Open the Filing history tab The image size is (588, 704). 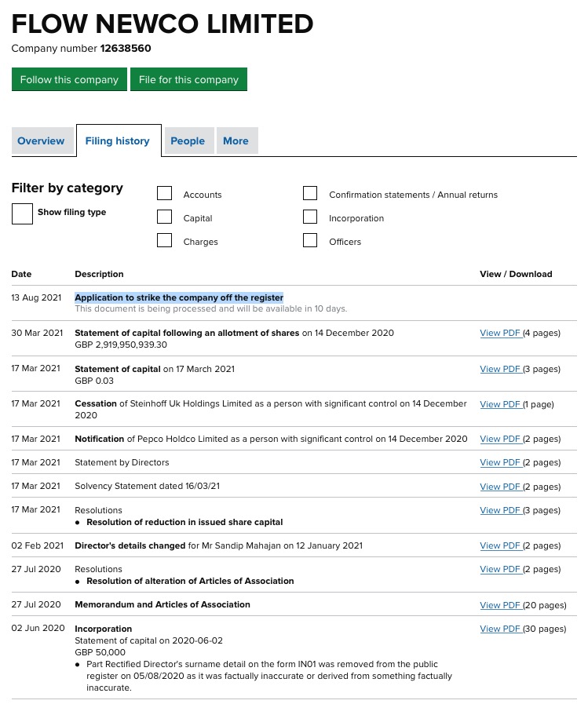point(118,141)
